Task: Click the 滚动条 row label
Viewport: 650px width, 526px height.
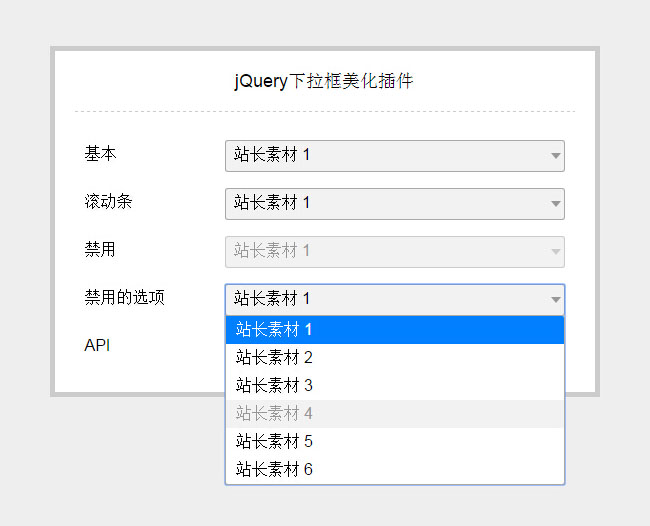Action: click(x=109, y=202)
